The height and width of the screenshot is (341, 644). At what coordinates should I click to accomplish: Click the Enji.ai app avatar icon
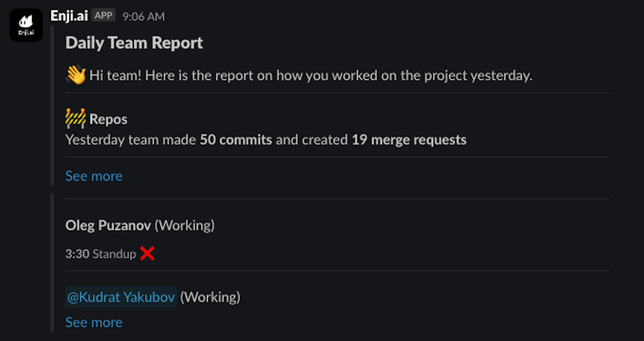click(26, 25)
